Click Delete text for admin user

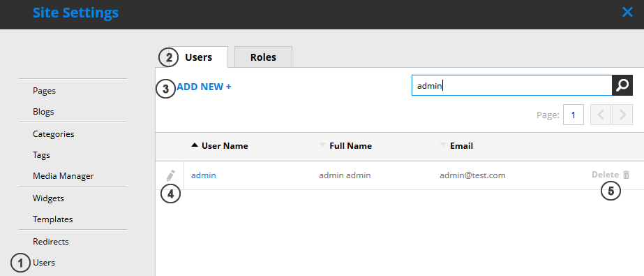[605, 175]
